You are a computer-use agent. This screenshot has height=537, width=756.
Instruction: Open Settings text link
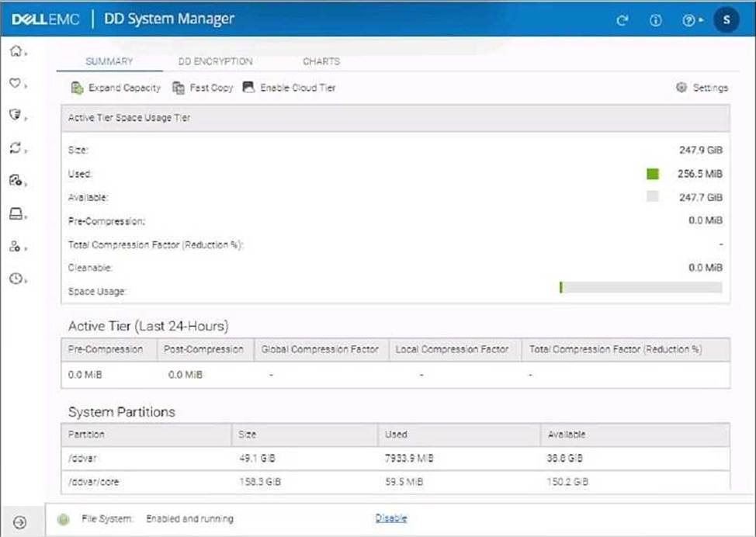coord(710,88)
